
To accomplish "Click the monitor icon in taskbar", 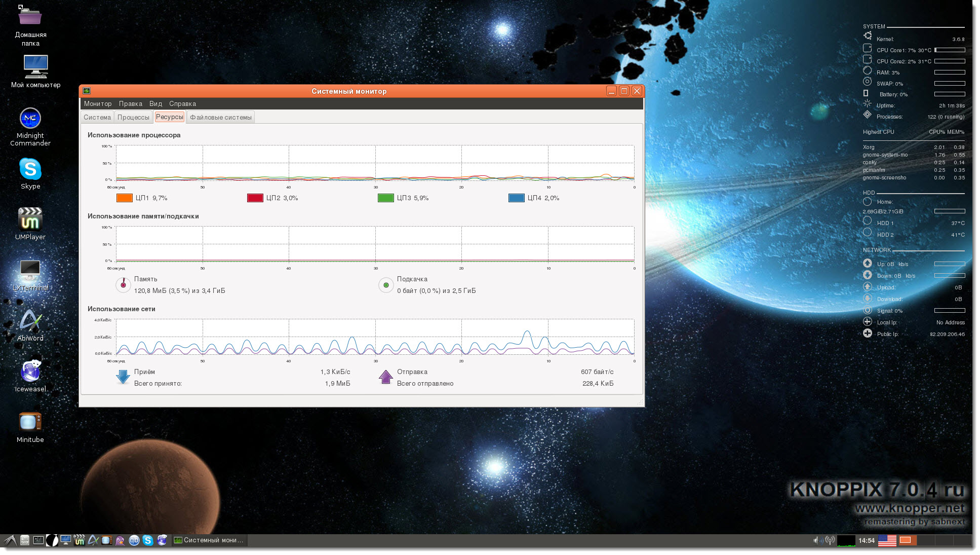I will tap(65, 540).
